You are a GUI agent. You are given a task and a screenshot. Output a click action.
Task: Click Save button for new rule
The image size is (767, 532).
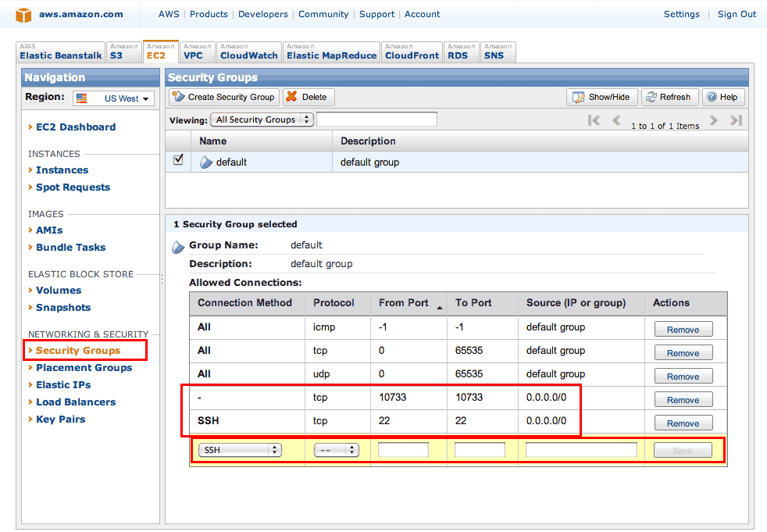(x=683, y=450)
